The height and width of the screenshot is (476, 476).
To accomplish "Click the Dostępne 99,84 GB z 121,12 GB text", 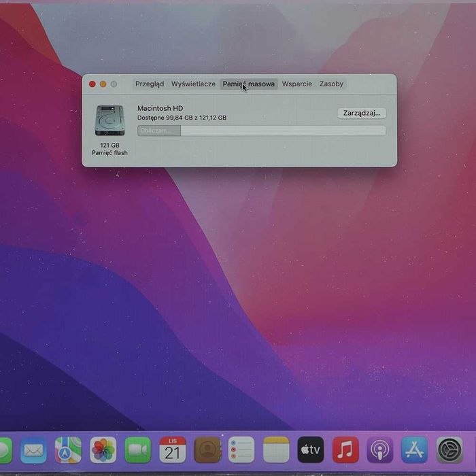I will click(x=182, y=118).
